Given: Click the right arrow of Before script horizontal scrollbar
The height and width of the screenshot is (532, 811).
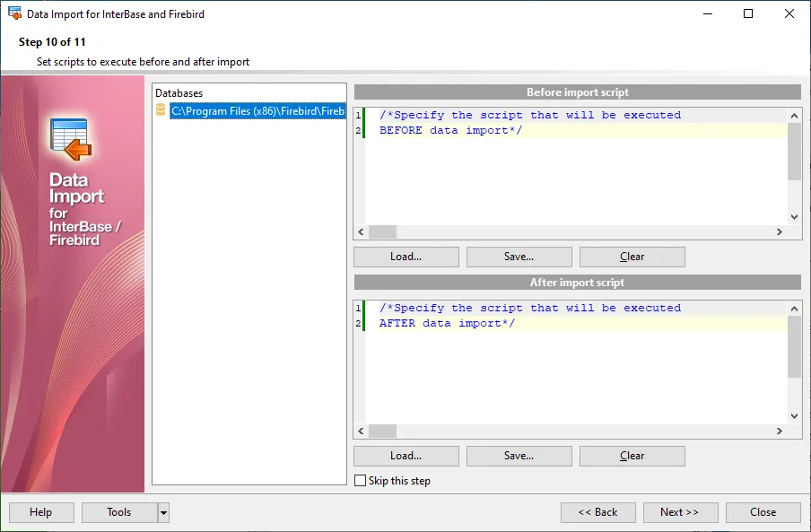Looking at the screenshot, I should tap(780, 231).
